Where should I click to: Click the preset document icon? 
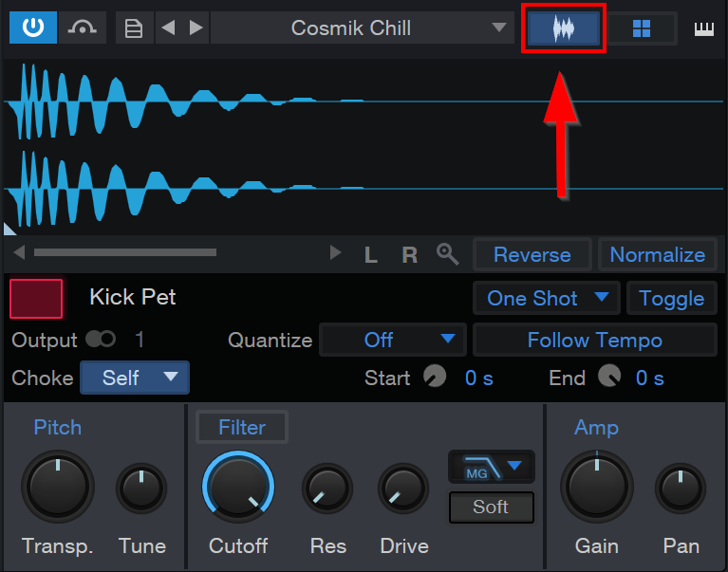[134, 28]
